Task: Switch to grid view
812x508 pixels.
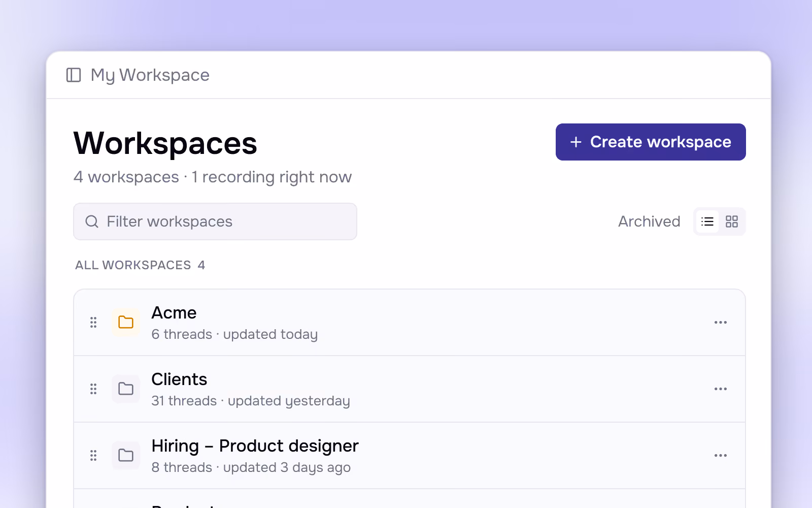Action: tap(732, 221)
